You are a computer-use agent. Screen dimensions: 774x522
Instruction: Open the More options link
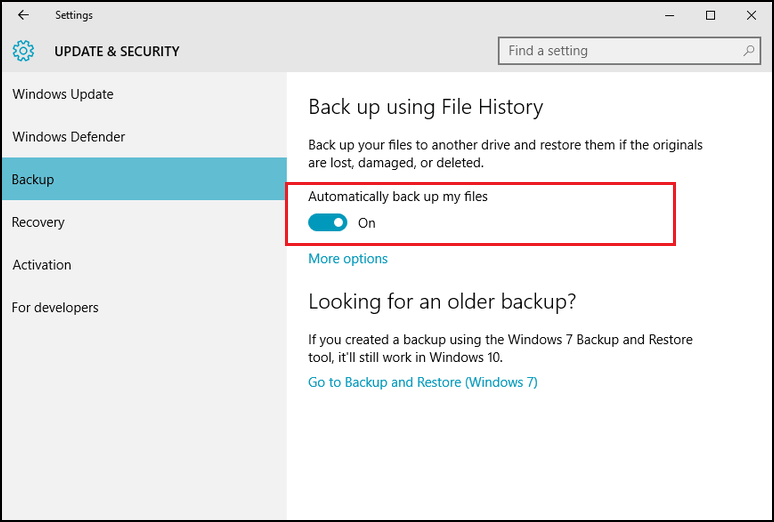point(348,259)
